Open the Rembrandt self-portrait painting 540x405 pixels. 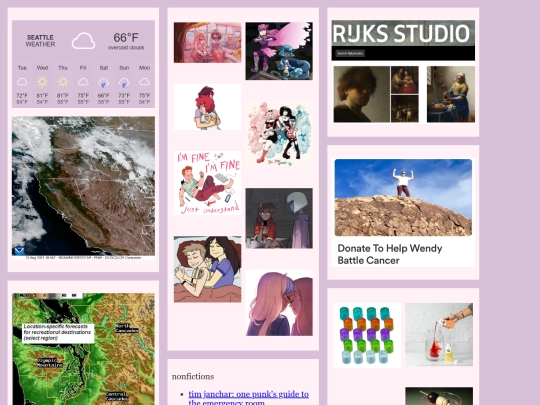point(362,94)
